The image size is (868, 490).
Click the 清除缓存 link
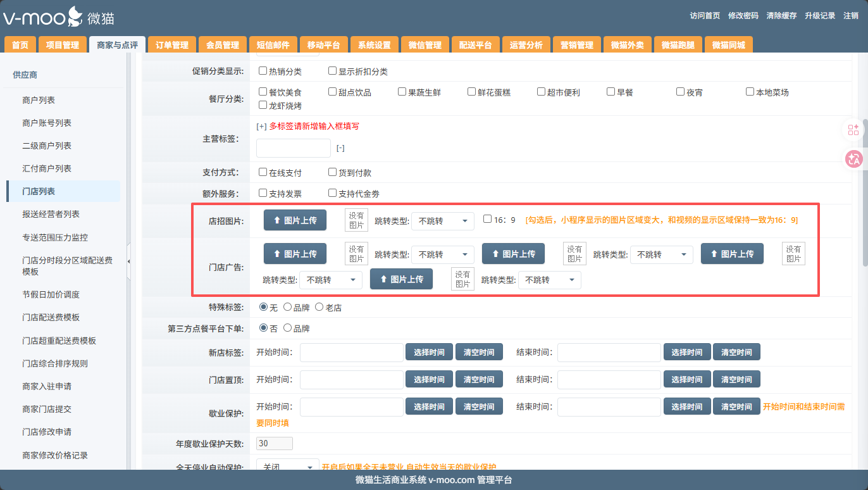point(781,16)
